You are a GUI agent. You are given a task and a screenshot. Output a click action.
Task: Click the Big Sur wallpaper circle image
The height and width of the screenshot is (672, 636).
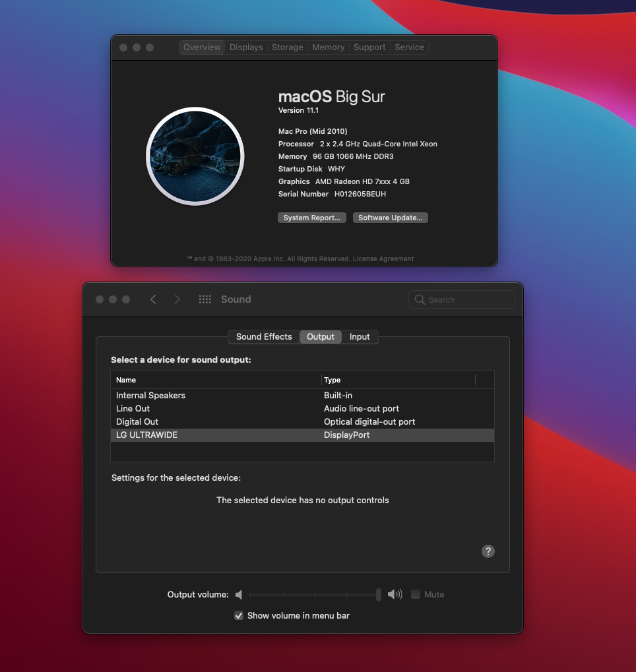[x=195, y=156]
